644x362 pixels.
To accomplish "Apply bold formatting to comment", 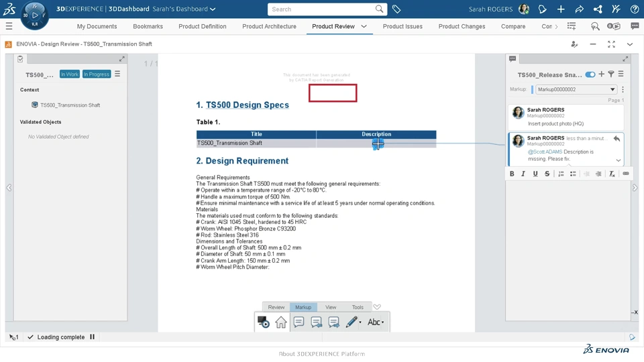I will tap(512, 174).
